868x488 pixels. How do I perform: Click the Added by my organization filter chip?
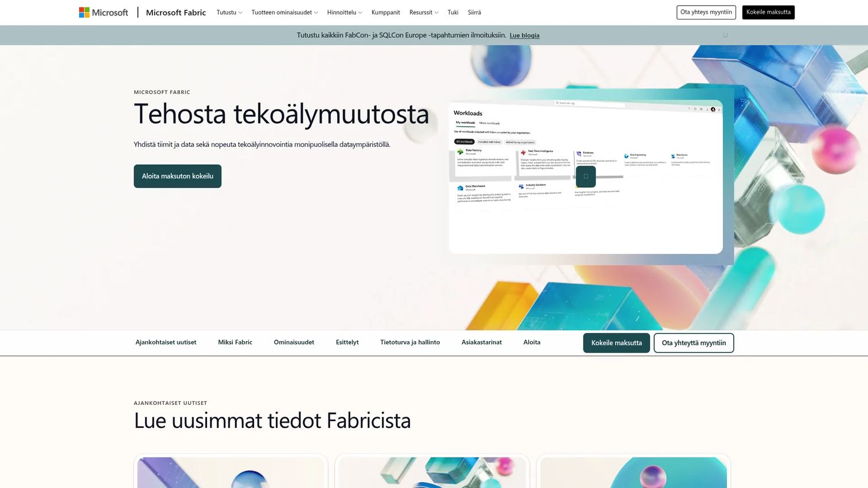point(520,142)
